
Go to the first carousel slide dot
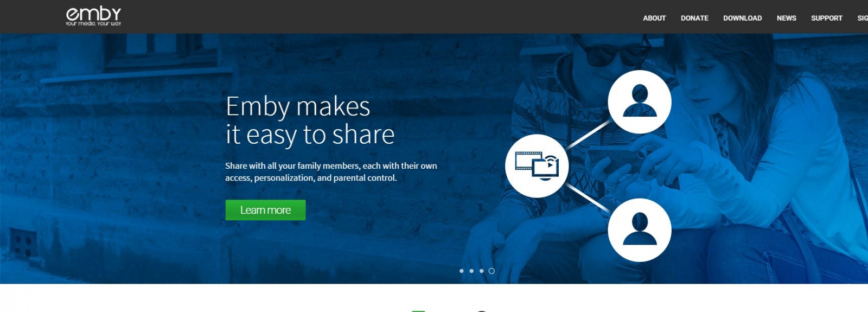462,271
